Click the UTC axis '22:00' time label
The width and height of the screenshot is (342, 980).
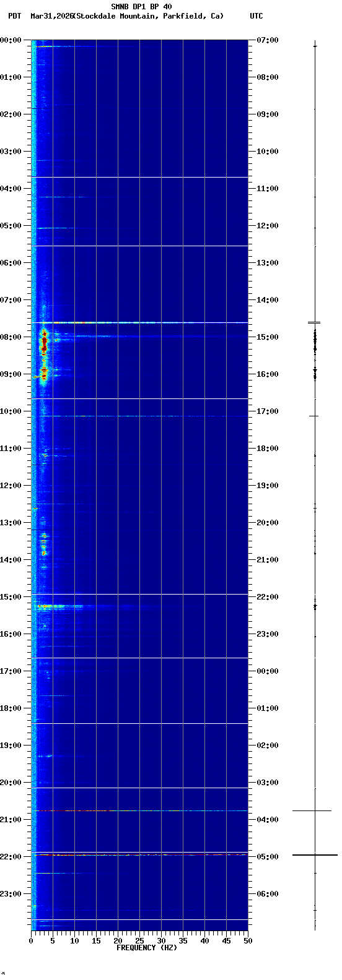coord(267,597)
